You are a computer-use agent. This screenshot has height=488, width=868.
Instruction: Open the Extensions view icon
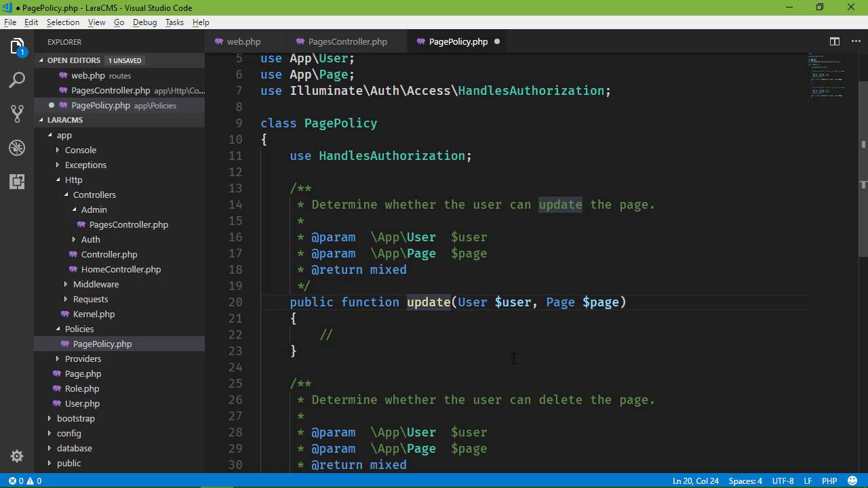(x=17, y=181)
